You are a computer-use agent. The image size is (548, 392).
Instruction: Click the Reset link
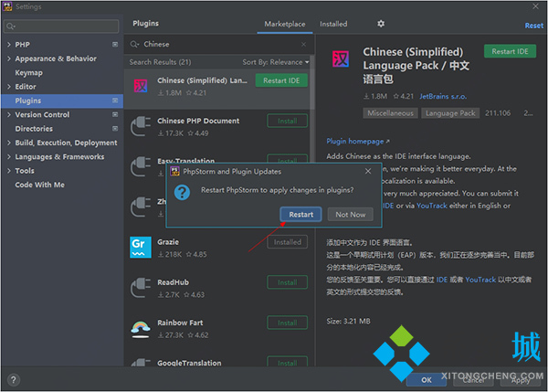[533, 26]
